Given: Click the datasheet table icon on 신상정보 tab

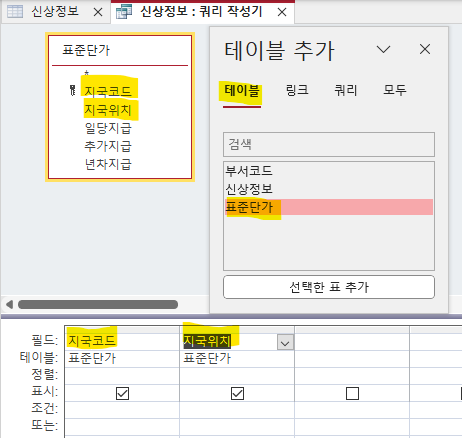Looking at the screenshot, I should tap(15, 12).
